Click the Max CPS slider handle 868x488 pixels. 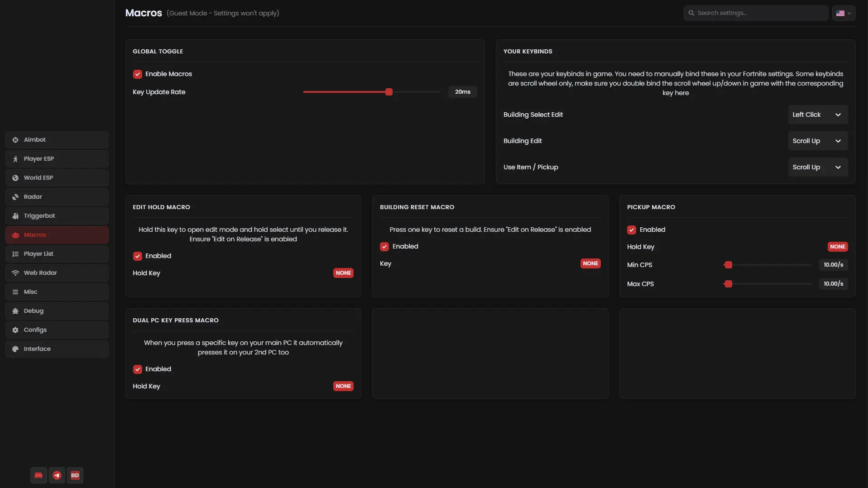(x=729, y=284)
